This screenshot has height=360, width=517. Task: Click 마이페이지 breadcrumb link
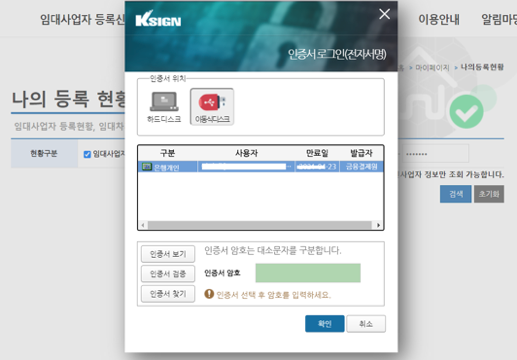432,68
